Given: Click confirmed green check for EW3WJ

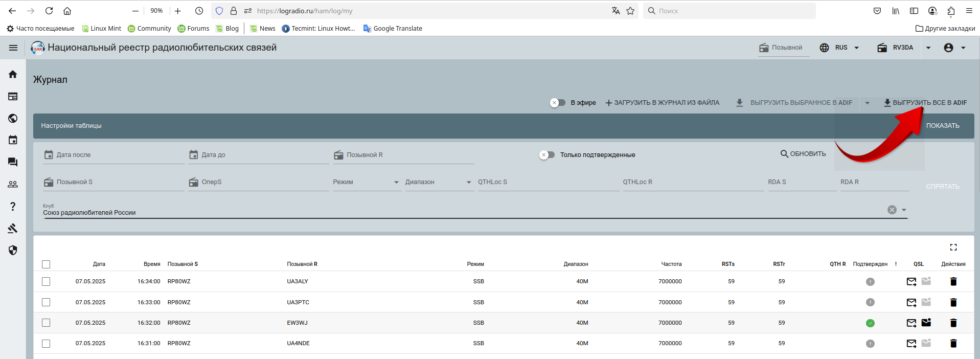Looking at the screenshot, I should [x=870, y=323].
